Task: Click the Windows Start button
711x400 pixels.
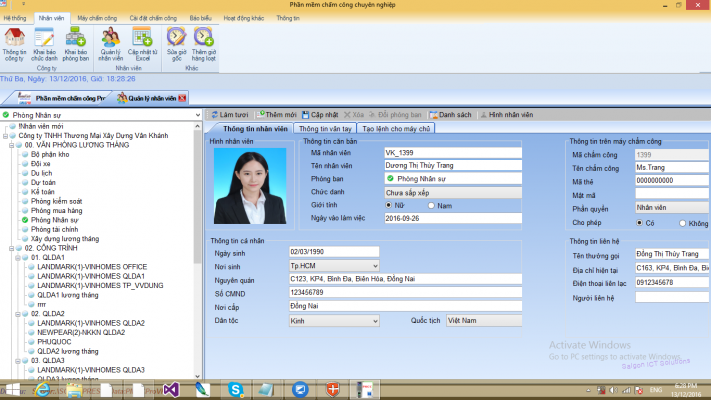Action: click(x=13, y=390)
